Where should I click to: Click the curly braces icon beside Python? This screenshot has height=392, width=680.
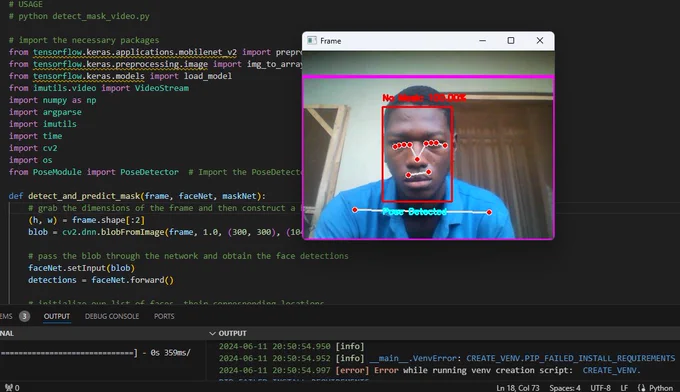(641, 388)
